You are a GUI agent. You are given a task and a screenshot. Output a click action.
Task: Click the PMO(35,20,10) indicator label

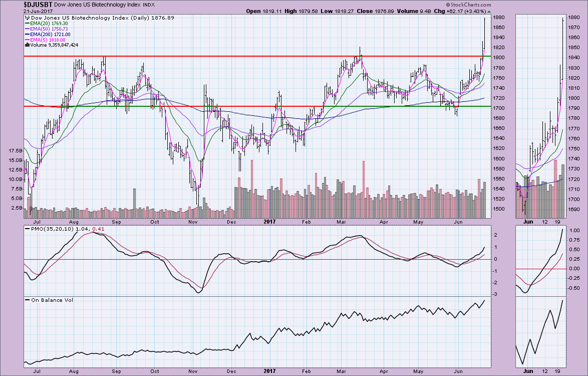tap(52, 229)
